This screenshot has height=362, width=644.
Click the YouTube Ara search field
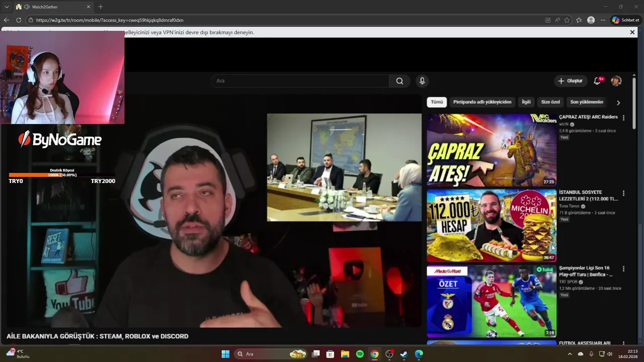tap(300, 81)
